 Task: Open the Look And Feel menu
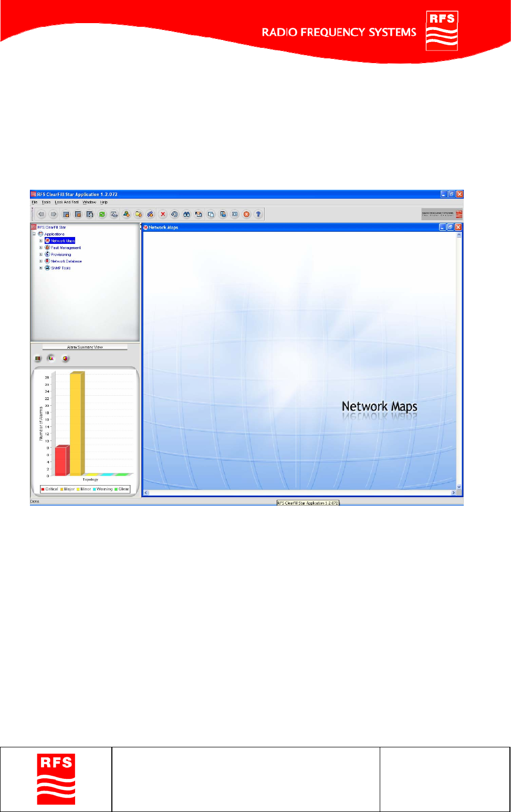(67, 202)
